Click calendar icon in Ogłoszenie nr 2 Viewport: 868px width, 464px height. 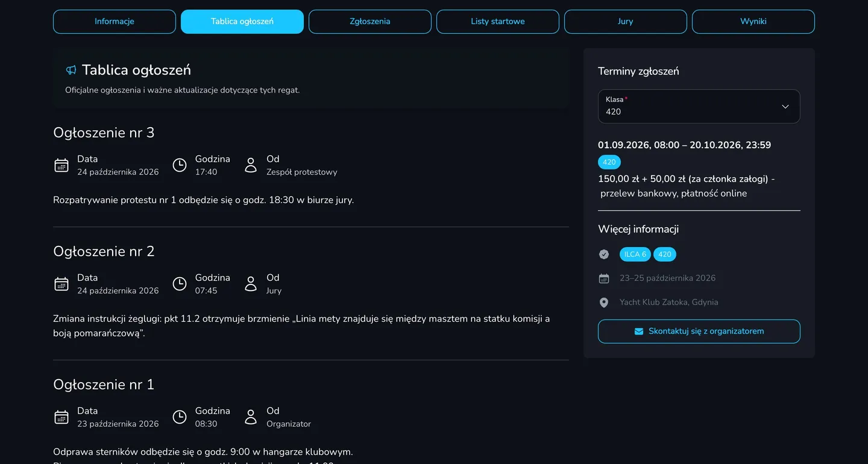tap(61, 284)
